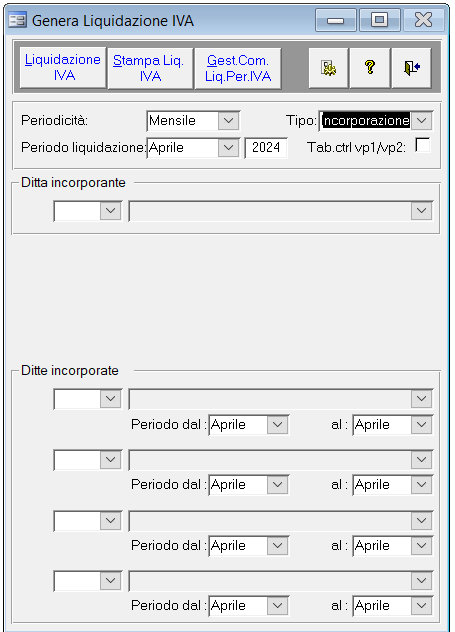Click the settings gear document icon
This screenshot has height=632, width=455.
(328, 68)
